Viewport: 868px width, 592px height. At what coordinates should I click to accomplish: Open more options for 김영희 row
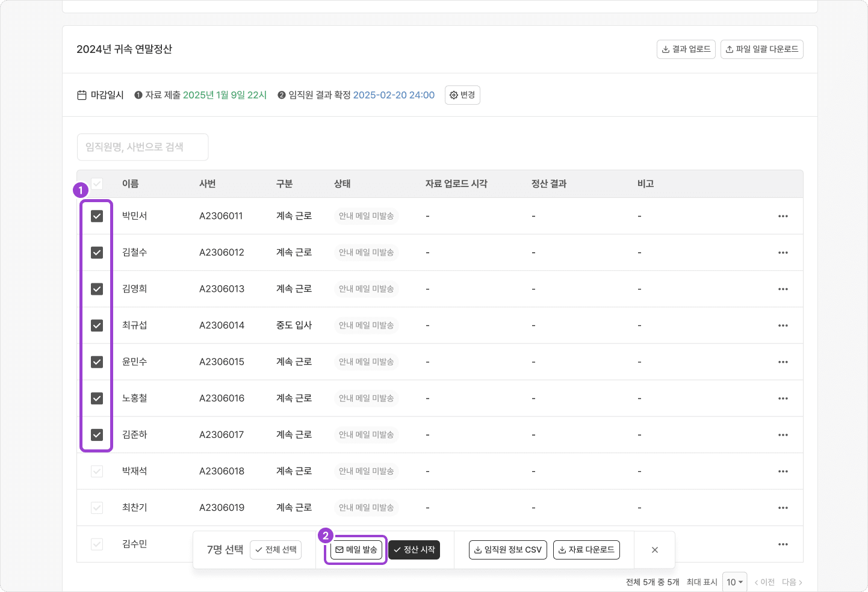(x=783, y=289)
